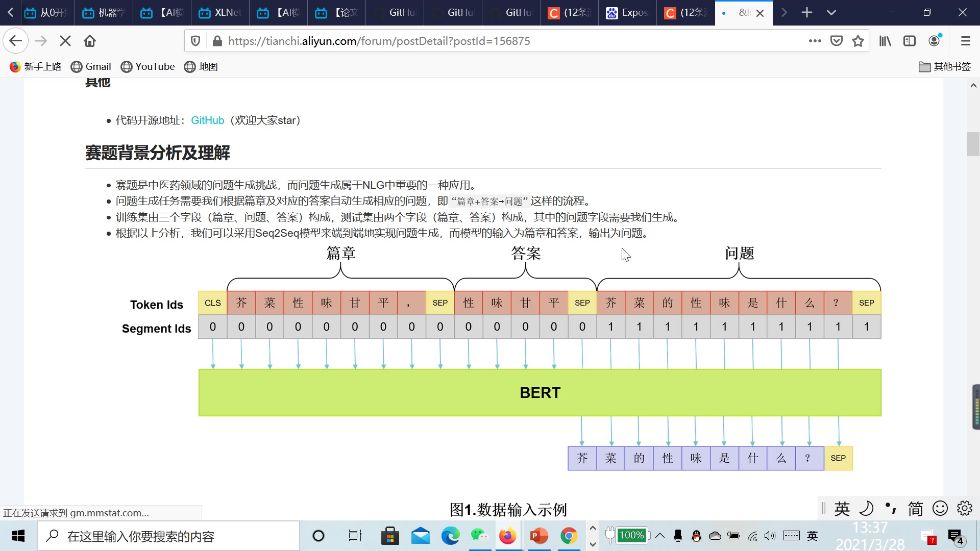Toggle the sidebar view
Screen dimensions: 980x551
[910, 41]
